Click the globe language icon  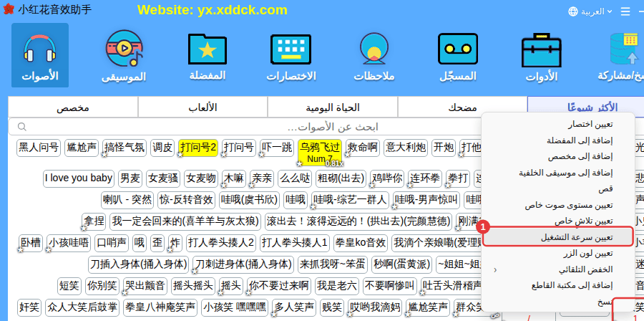click(573, 11)
